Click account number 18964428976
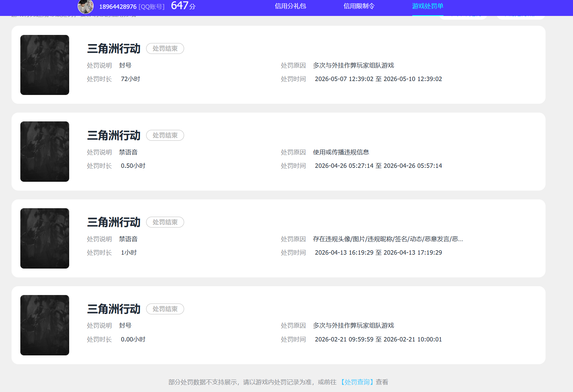 click(x=118, y=7)
